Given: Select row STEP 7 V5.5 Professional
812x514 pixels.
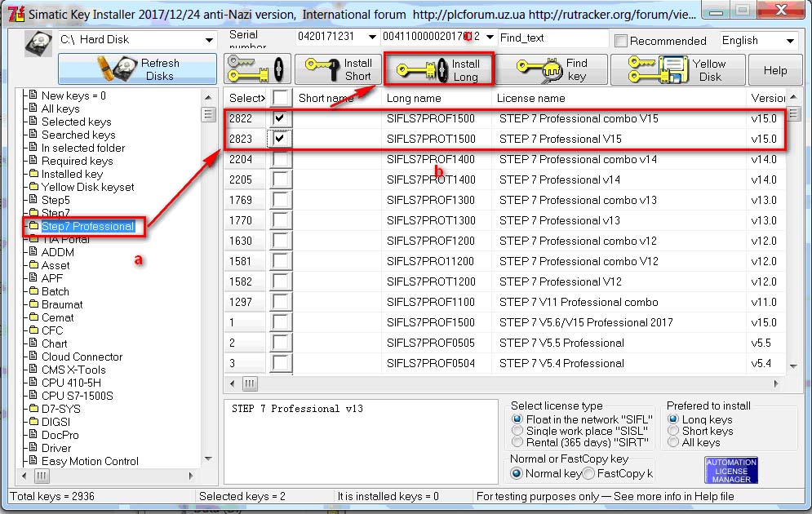Looking at the screenshot, I should coord(505,343).
